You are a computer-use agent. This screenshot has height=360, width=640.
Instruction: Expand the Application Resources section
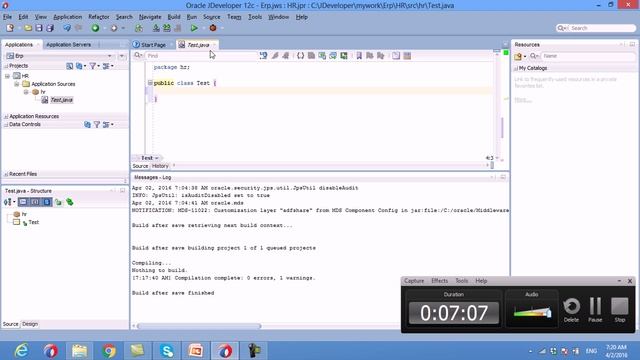pyautogui.click(x=6, y=117)
